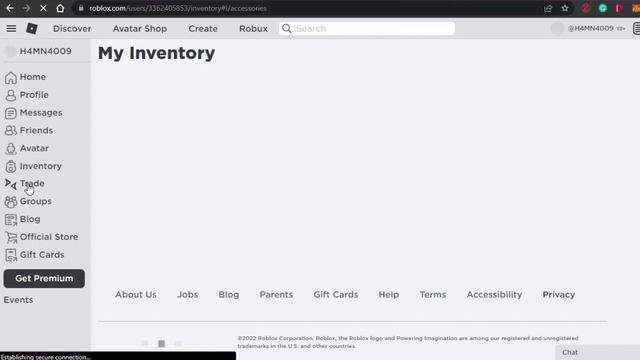Click the Roblox logo icon
The width and height of the screenshot is (640, 360).
pos(32,28)
